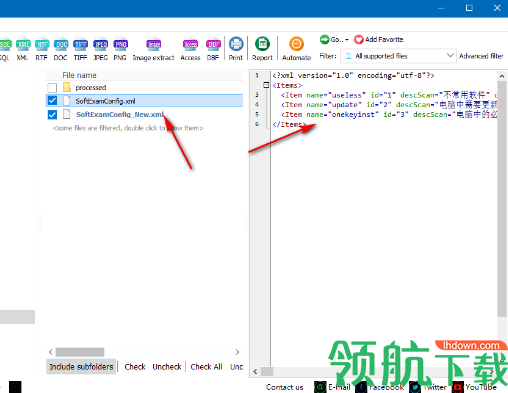Select Access conversion icon
Viewport: 508px width, 393px height.
click(190, 48)
